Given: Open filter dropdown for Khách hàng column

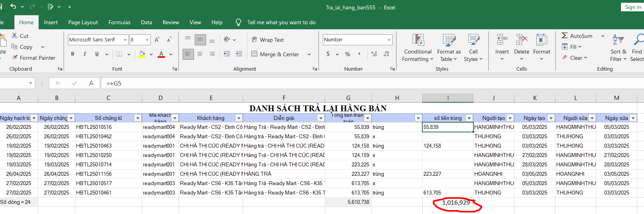Looking at the screenshot, I should (x=239, y=118).
